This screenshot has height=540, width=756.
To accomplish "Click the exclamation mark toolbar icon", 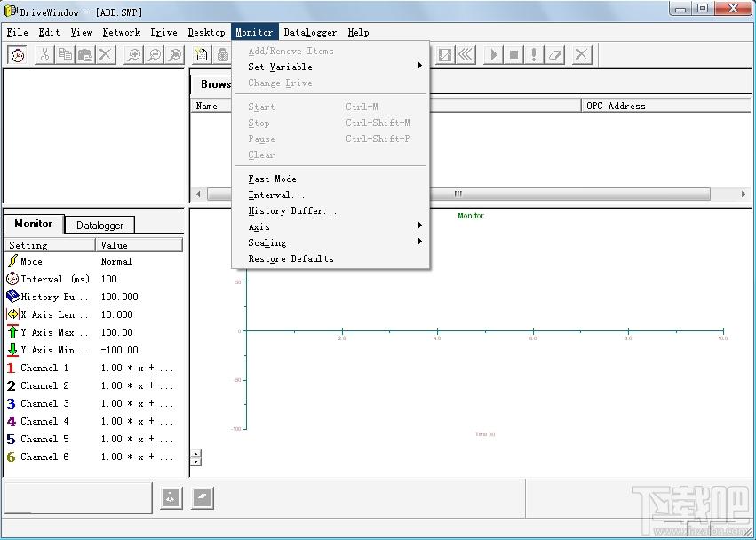I will click(534, 55).
